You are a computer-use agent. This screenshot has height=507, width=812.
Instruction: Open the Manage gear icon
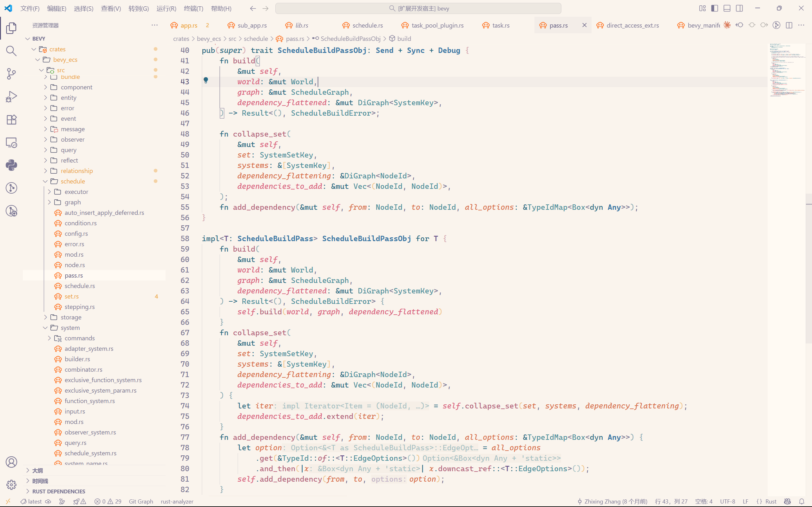coord(11,485)
